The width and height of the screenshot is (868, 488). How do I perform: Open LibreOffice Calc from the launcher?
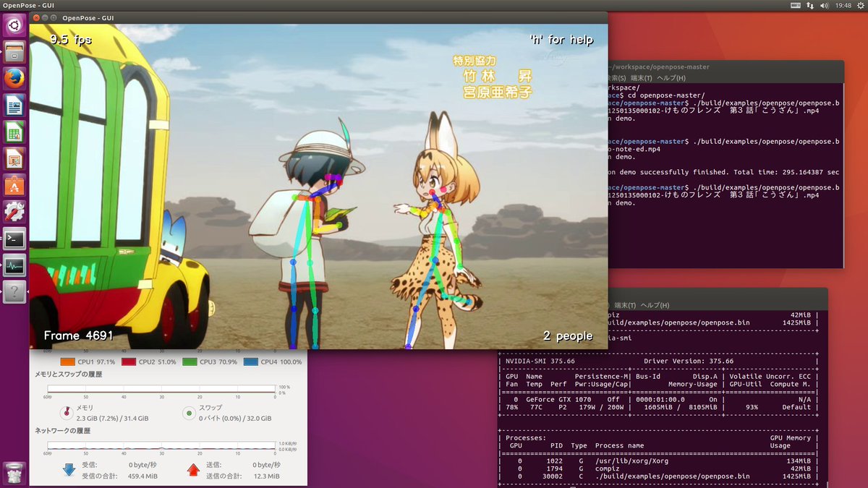14,132
